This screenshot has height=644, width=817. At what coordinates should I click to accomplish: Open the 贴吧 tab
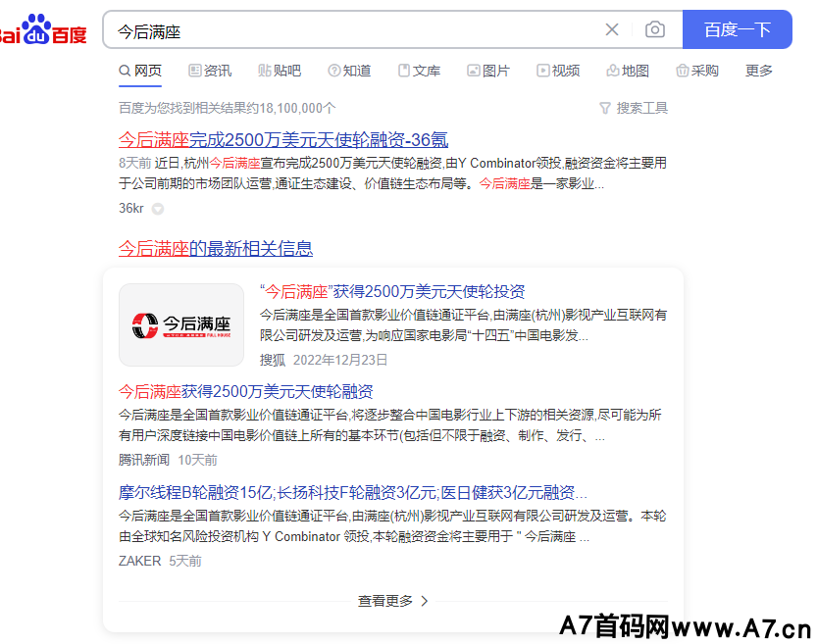click(280, 71)
